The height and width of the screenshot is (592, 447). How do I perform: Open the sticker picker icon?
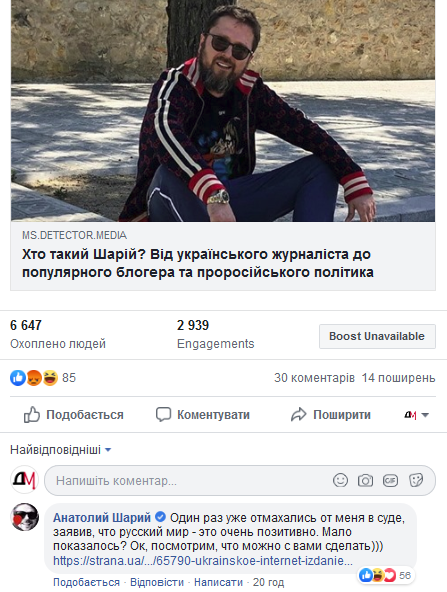tap(416, 480)
